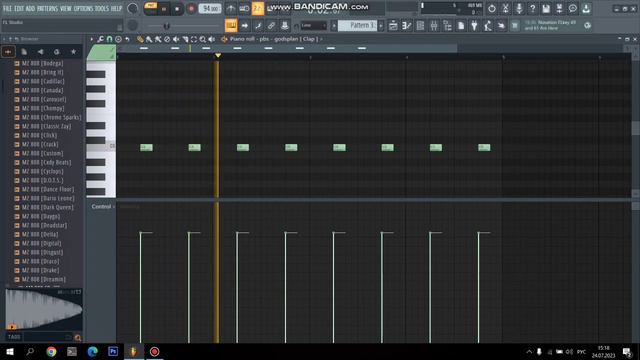Select MZ 808 [Canada] in browser
Viewport: 640px width, 360px height.
tap(42, 90)
